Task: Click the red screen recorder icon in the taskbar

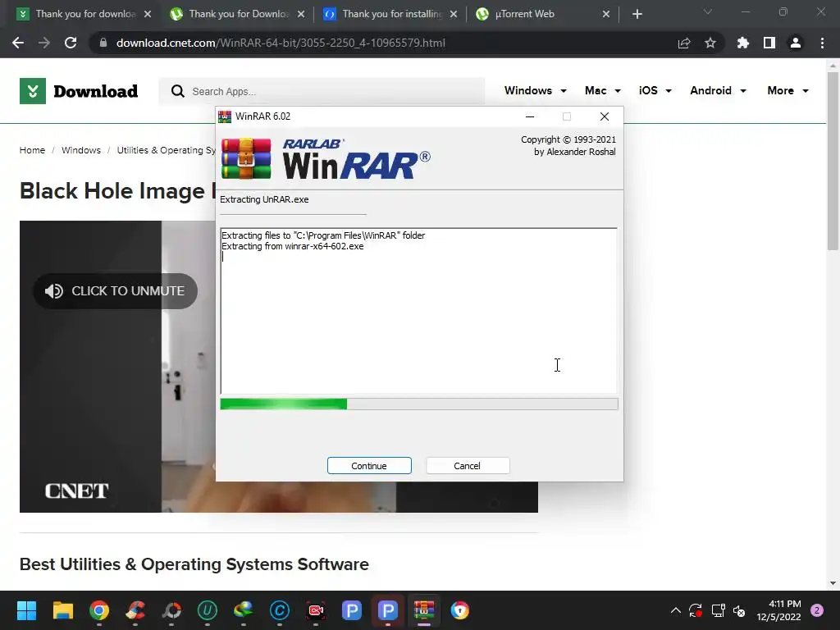Action: 316,610
